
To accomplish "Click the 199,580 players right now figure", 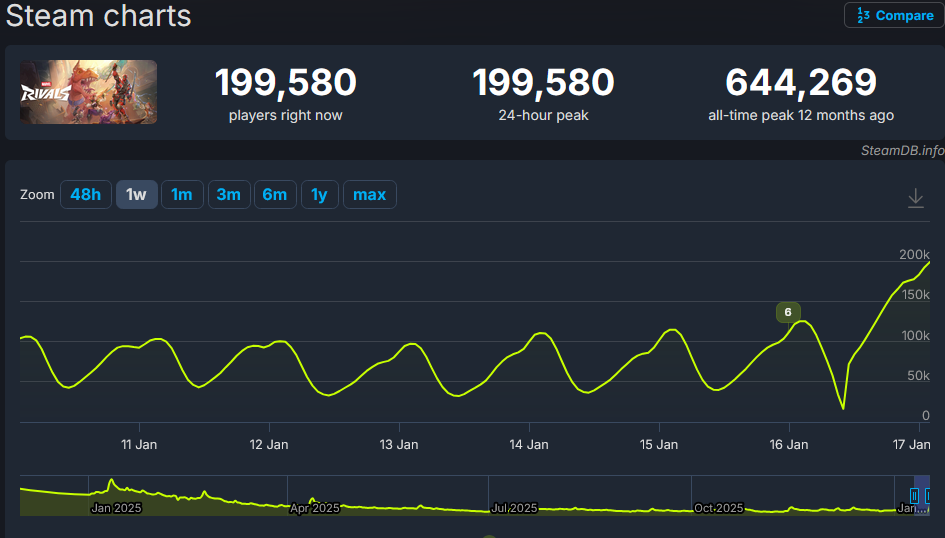I will pos(286,82).
